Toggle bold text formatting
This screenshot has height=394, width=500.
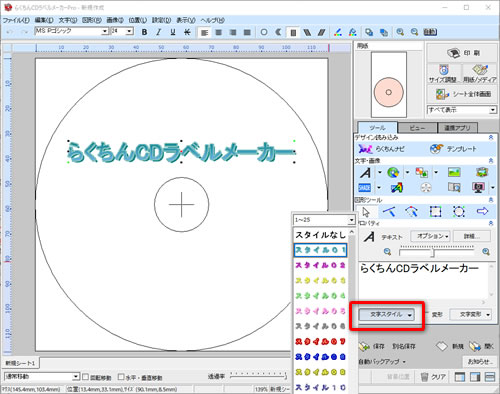click(x=144, y=32)
